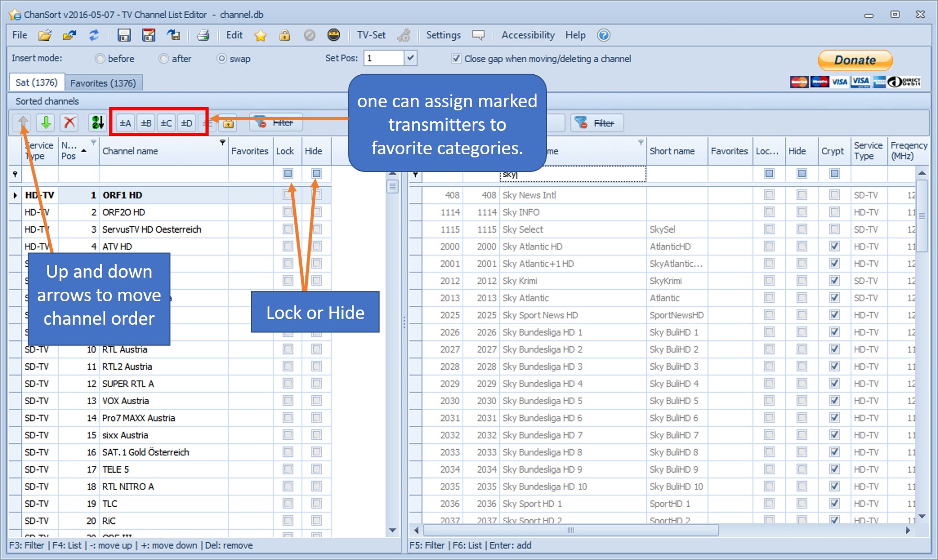Open the Settings menu

(443, 35)
